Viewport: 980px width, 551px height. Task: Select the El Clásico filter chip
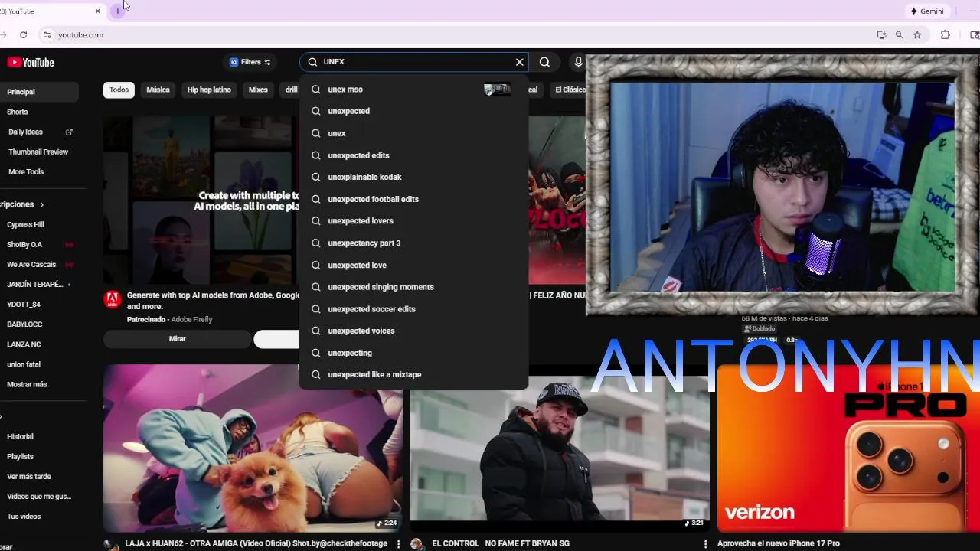coord(570,90)
